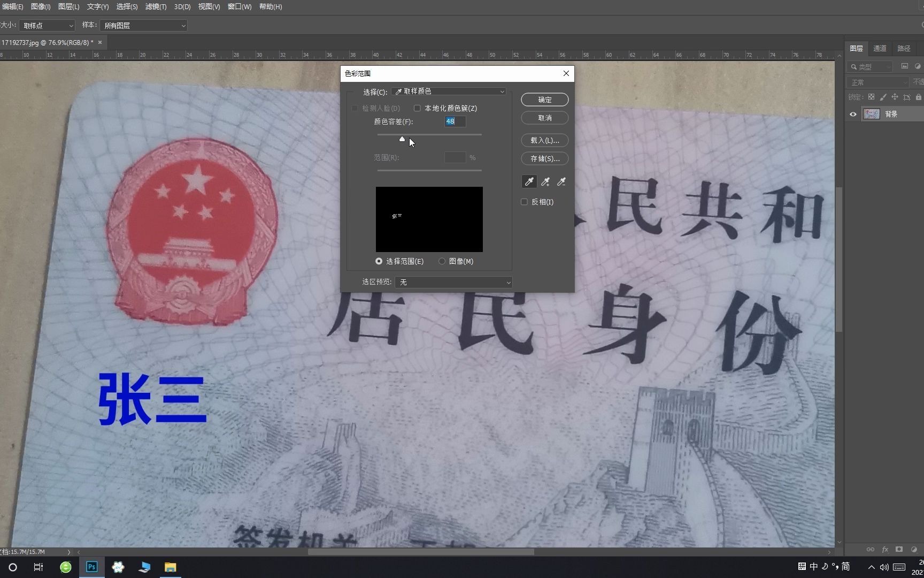Click the 取消 button
Image resolution: width=924 pixels, height=578 pixels.
pyautogui.click(x=545, y=118)
